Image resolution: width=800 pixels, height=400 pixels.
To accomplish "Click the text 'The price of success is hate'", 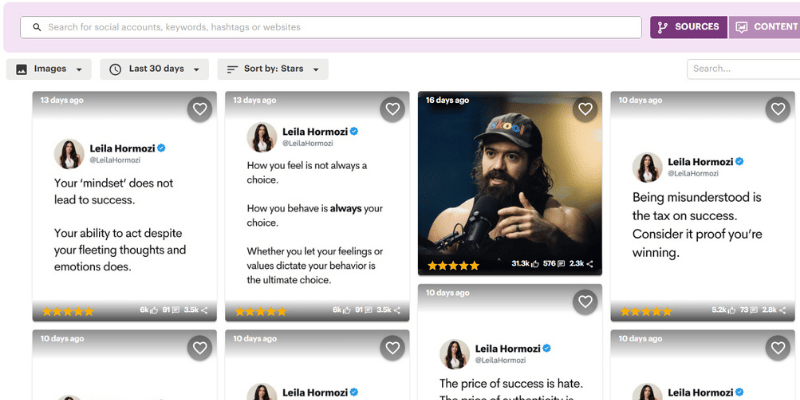I will pyautogui.click(x=511, y=384).
